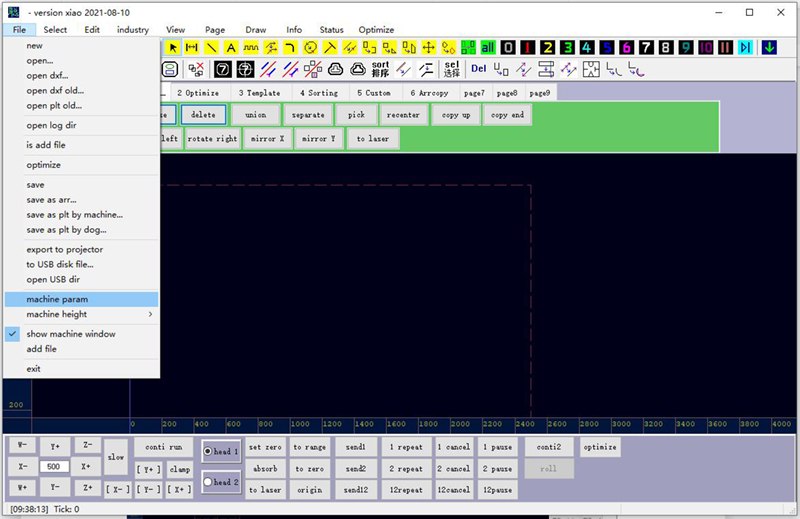Click the boxed number 7 icon
800x519 pixels.
point(222,69)
